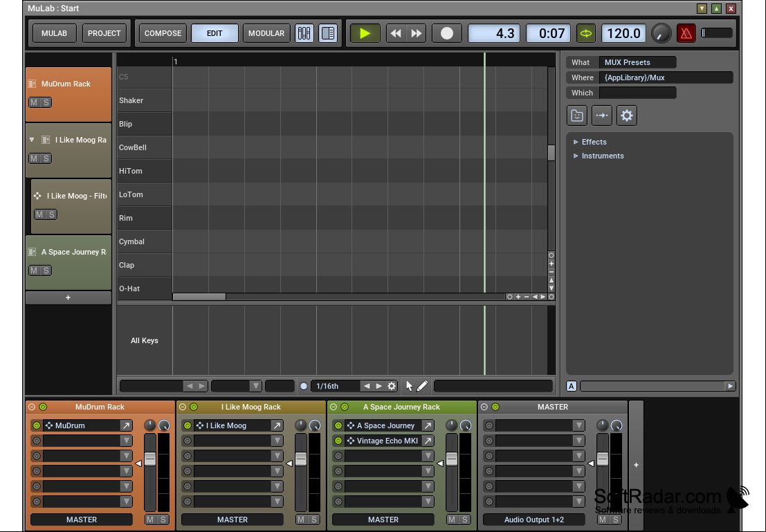Collapse A Space Journey Rack minus icon
Viewport: 766px width, 532px height.
pyautogui.click(x=334, y=407)
